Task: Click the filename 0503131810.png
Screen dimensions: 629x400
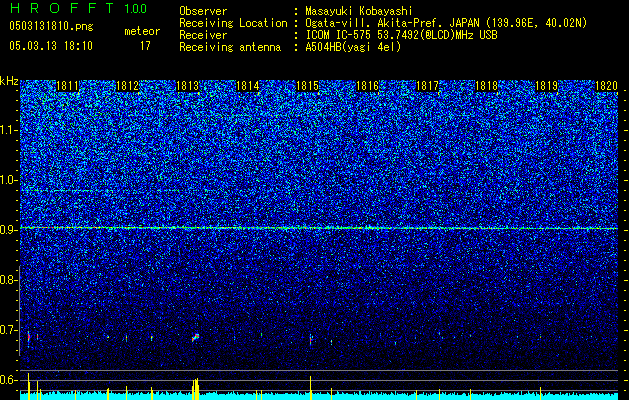Action: 51,26
